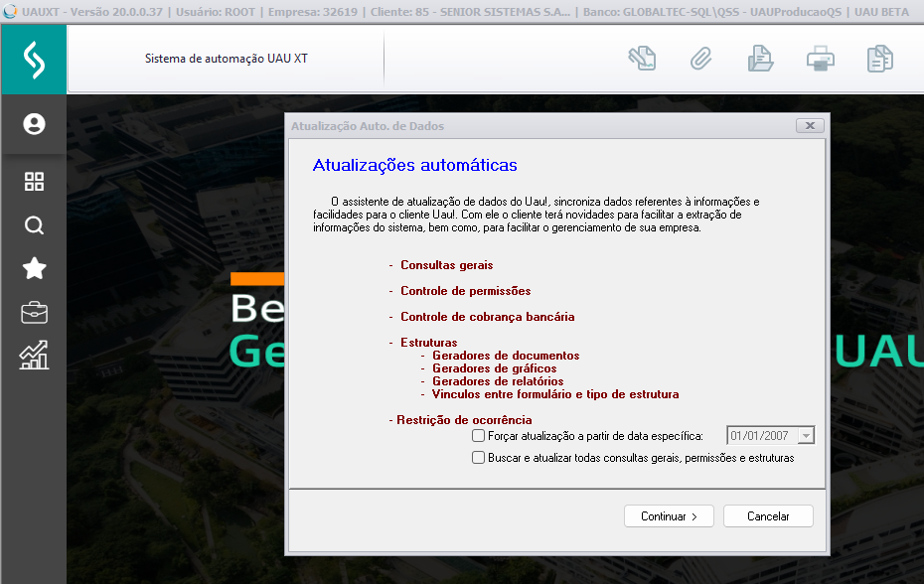Image resolution: width=924 pixels, height=584 pixels.
Task: Open the growth chart icon in sidebar
Action: 34,355
